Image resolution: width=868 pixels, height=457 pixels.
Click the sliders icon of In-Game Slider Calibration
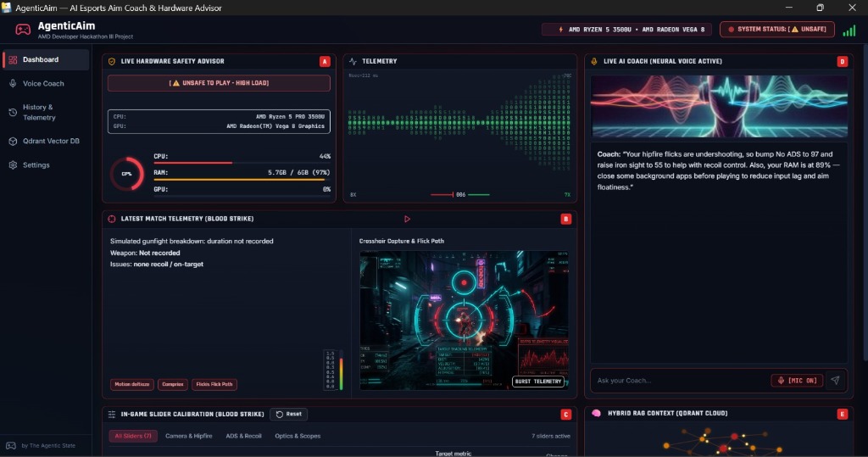tap(112, 415)
